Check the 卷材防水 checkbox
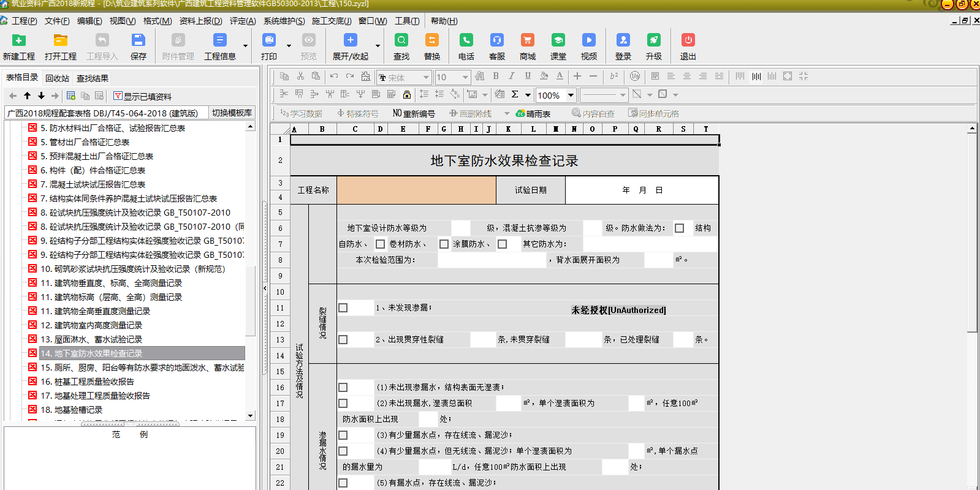Image resolution: width=980 pixels, height=490 pixels. tap(380, 244)
